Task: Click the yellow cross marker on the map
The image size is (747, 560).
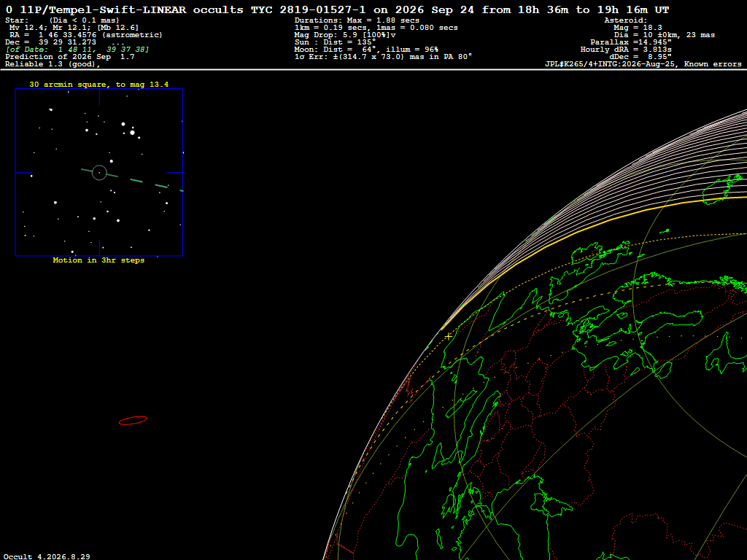Action: click(449, 337)
